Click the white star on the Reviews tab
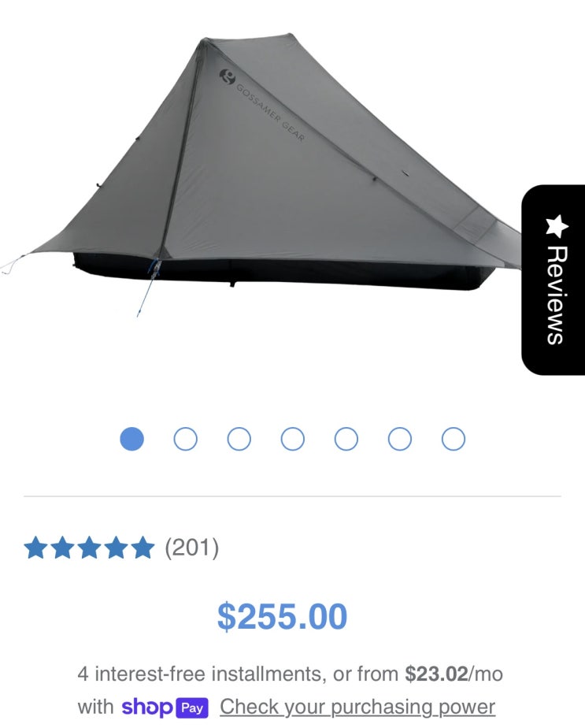The image size is (585, 728). point(556,225)
